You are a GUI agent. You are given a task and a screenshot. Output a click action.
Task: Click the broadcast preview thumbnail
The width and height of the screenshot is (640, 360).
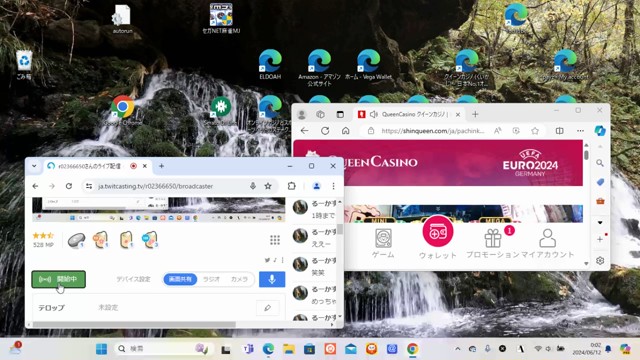click(x=159, y=210)
